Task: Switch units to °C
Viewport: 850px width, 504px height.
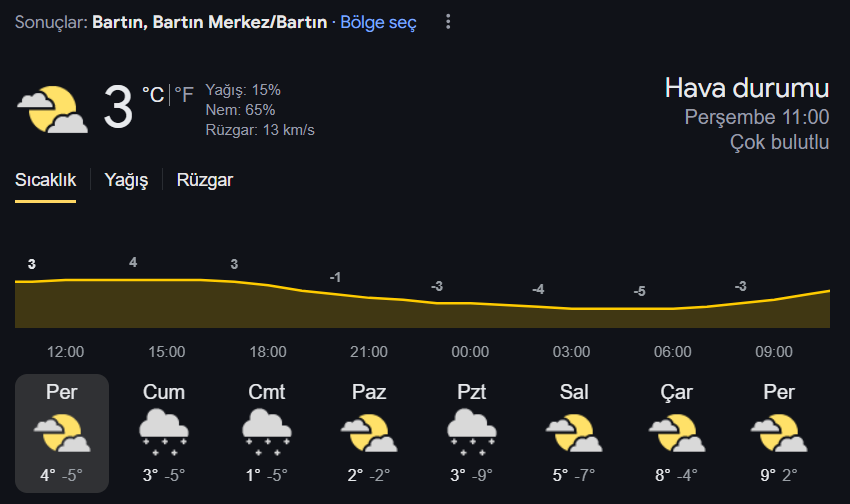Action: [x=153, y=95]
